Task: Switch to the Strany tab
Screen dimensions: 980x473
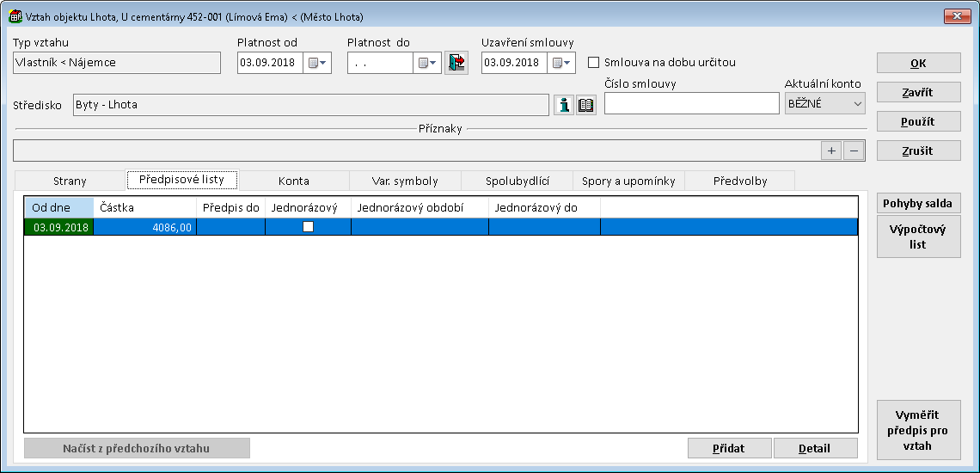Action: click(70, 181)
